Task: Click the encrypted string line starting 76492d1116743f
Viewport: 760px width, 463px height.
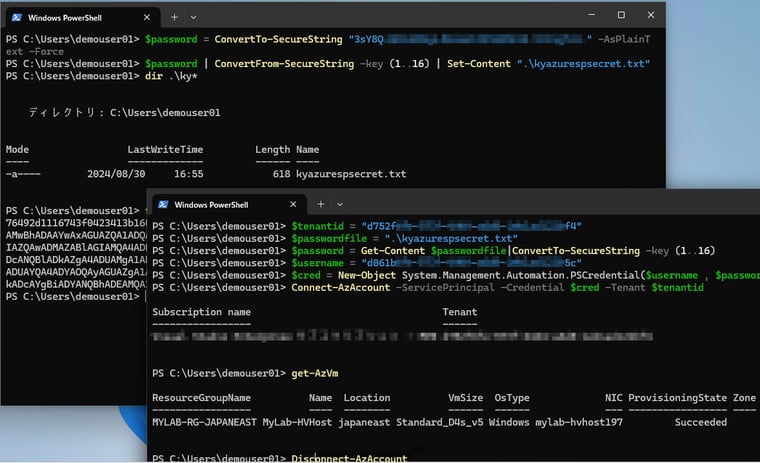Action: tap(76, 223)
